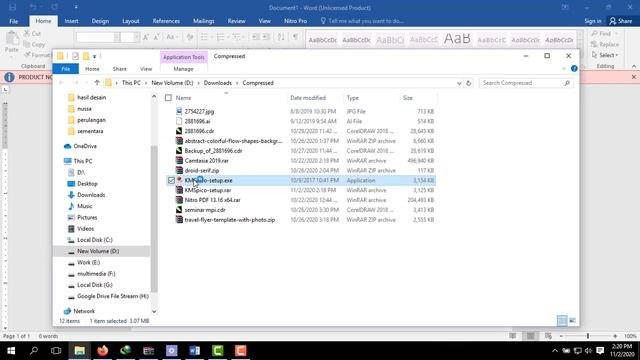The height and width of the screenshot is (360, 640).
Task: Select the Camtasia 2019.rar file
Action: (206, 160)
